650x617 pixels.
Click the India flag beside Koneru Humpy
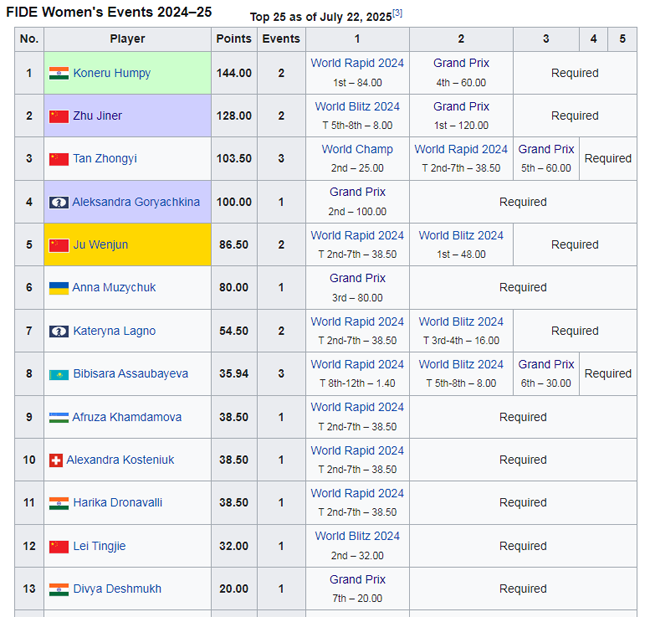[x=59, y=73]
